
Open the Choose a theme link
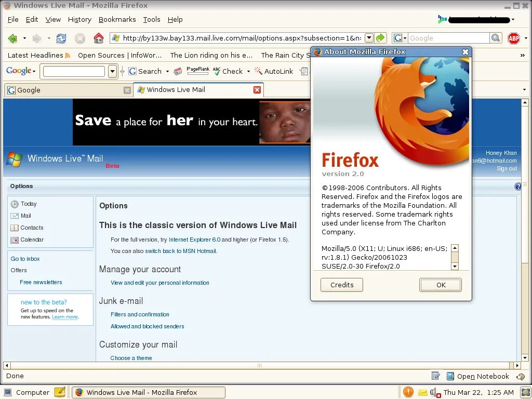tap(131, 358)
